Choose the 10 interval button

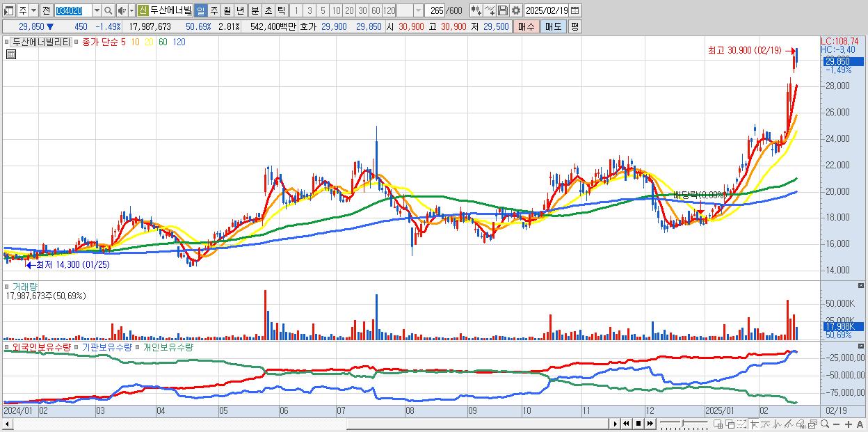(x=335, y=11)
